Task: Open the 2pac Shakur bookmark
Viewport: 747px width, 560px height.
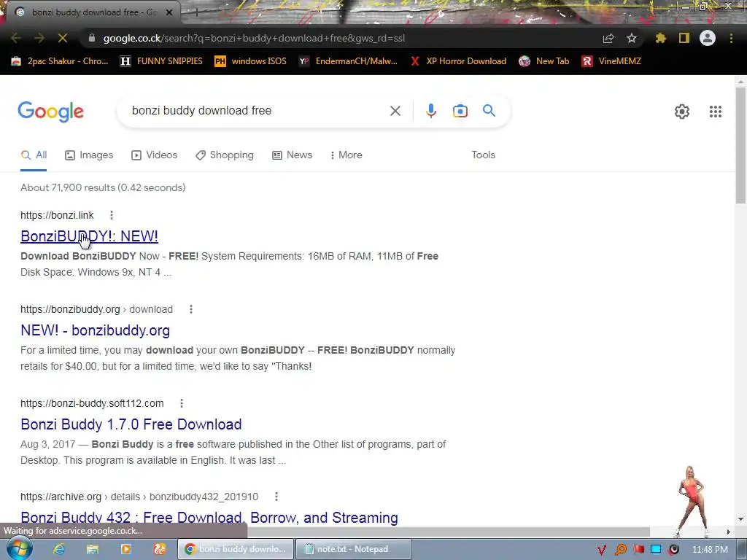Action: [60, 61]
